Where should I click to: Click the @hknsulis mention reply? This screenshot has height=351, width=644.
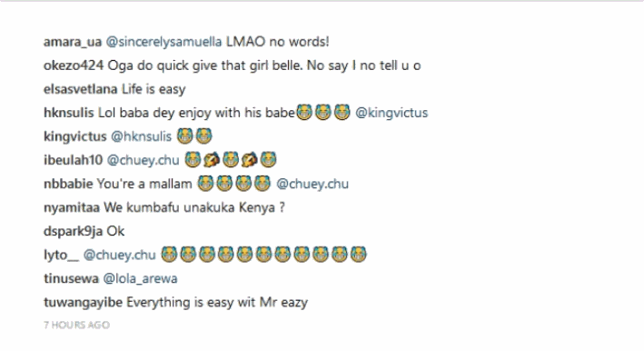click(142, 136)
